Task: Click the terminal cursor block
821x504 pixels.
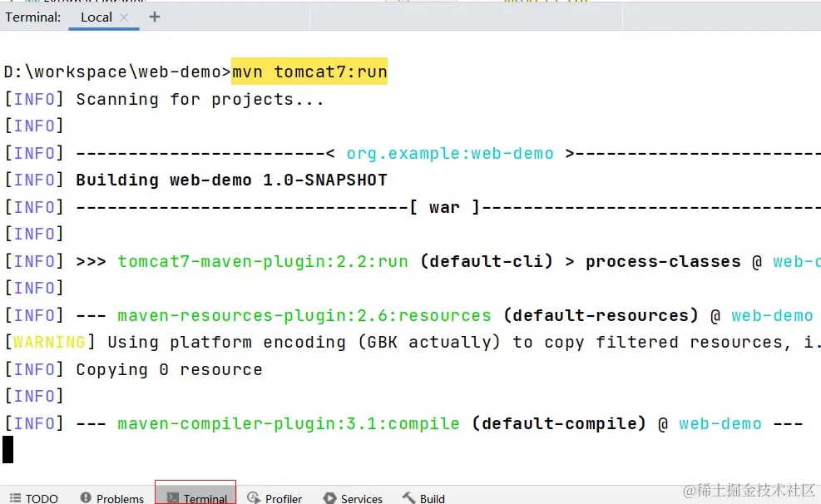Action: (x=7, y=450)
